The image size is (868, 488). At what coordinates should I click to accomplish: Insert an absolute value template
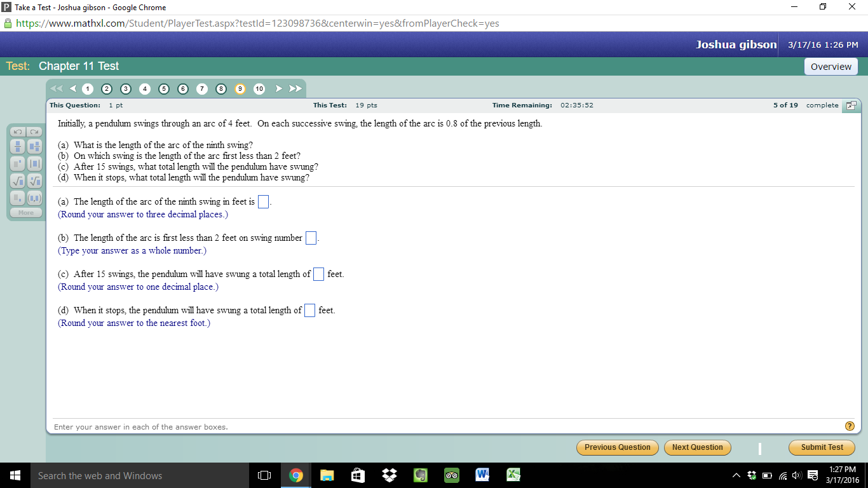pyautogui.click(x=34, y=163)
